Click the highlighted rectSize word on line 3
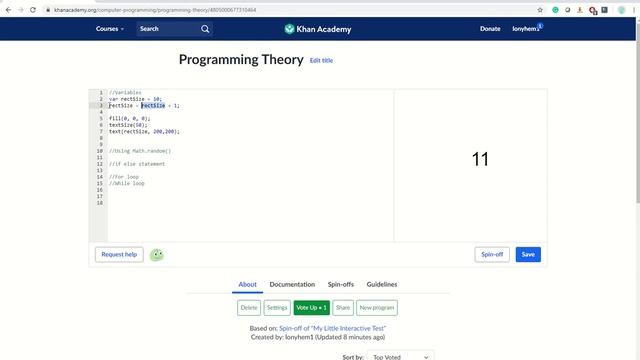 153,106
